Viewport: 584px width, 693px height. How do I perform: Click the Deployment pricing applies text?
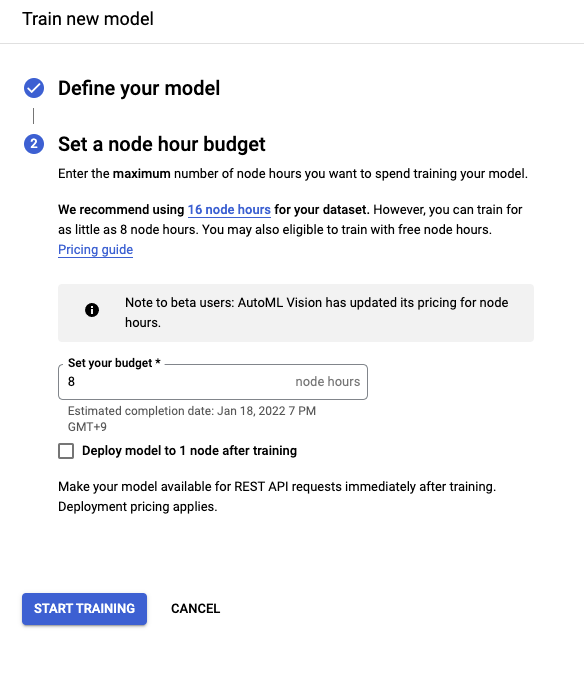[x=137, y=506]
